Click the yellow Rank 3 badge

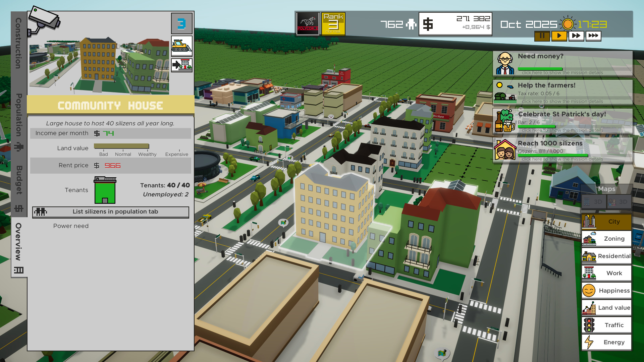pos(333,23)
